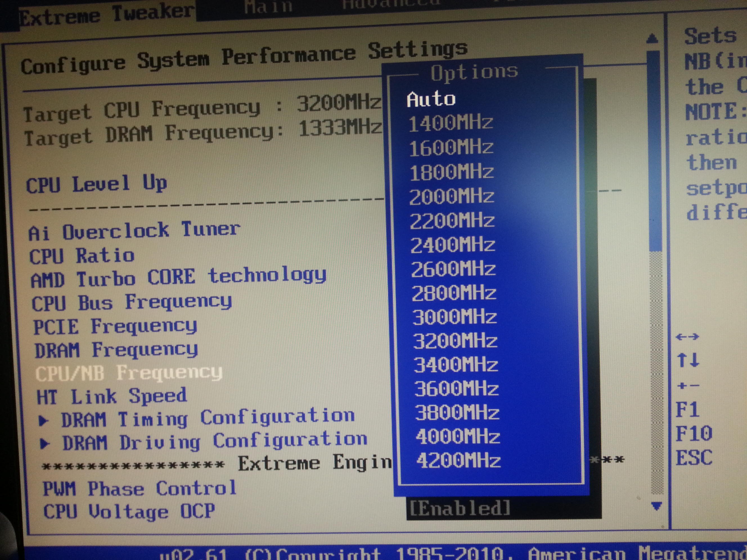
Task: Choose the 1400MHz option
Action: pos(451,123)
